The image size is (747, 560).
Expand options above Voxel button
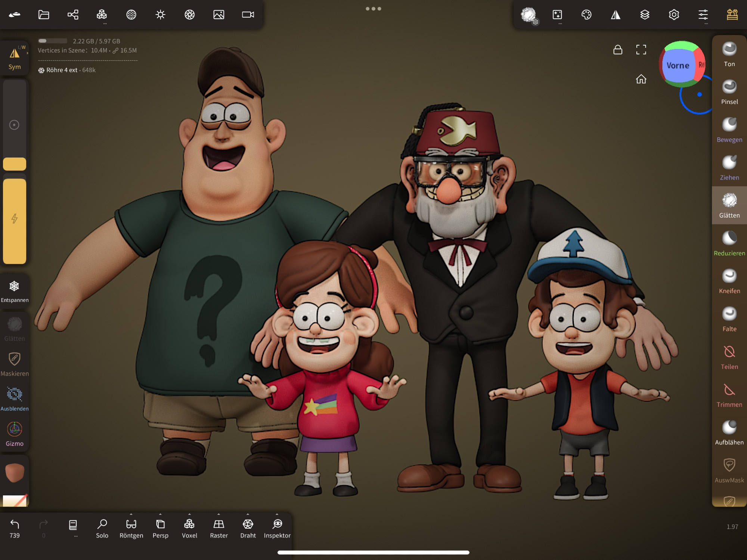pyautogui.click(x=189, y=514)
